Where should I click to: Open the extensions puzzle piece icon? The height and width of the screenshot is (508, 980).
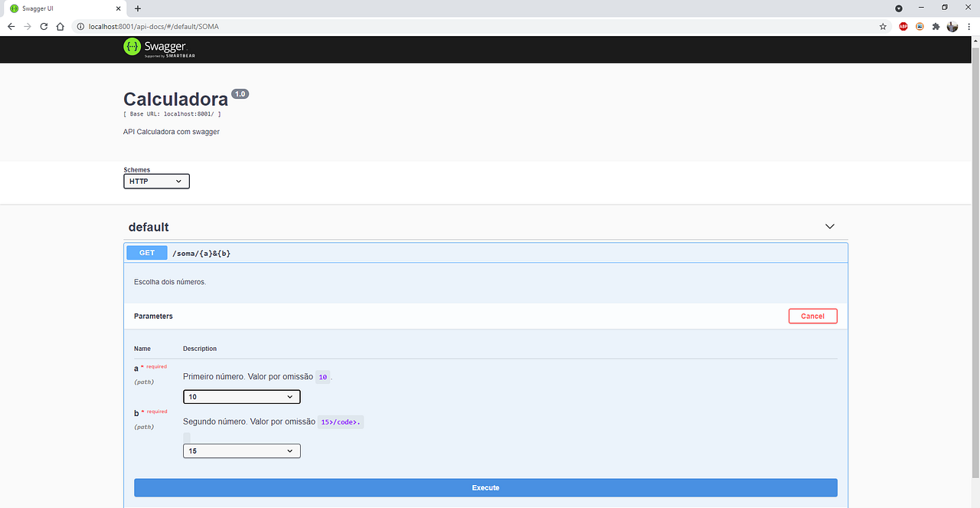pyautogui.click(x=936, y=25)
